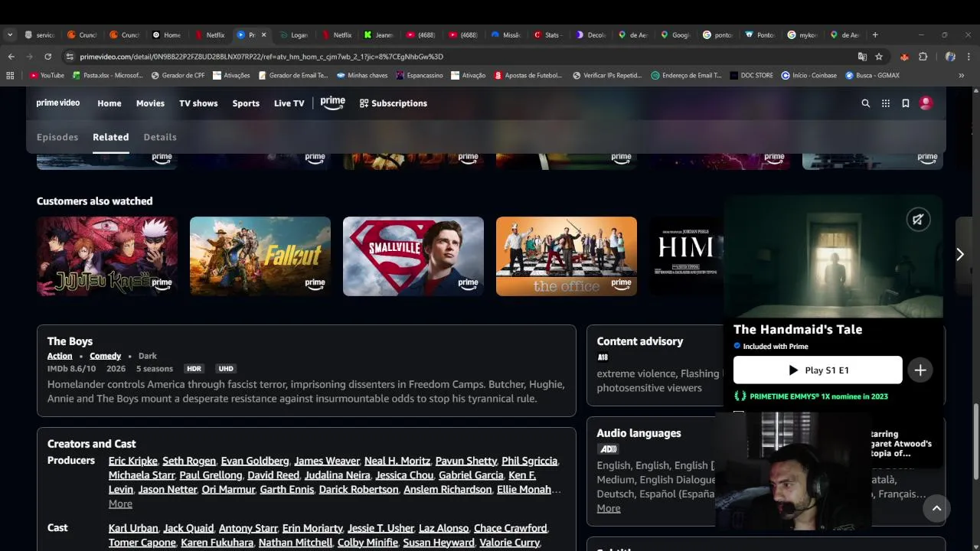Switch to the Logan browser tab
The width and height of the screenshot is (980, 551).
click(x=294, y=34)
